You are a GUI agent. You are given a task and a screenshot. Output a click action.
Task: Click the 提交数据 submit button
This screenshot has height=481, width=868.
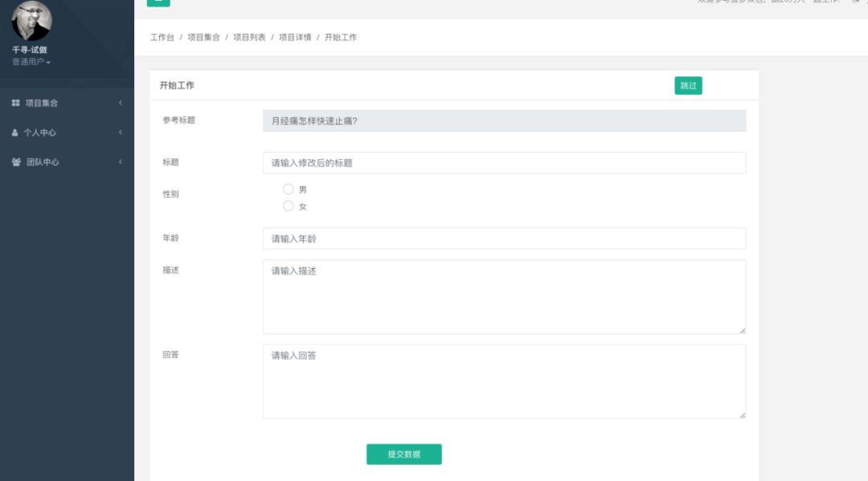tap(404, 454)
